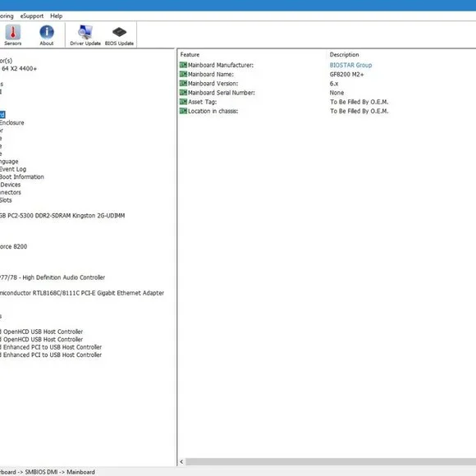Select the Event Log tree entry

[x=13, y=169]
